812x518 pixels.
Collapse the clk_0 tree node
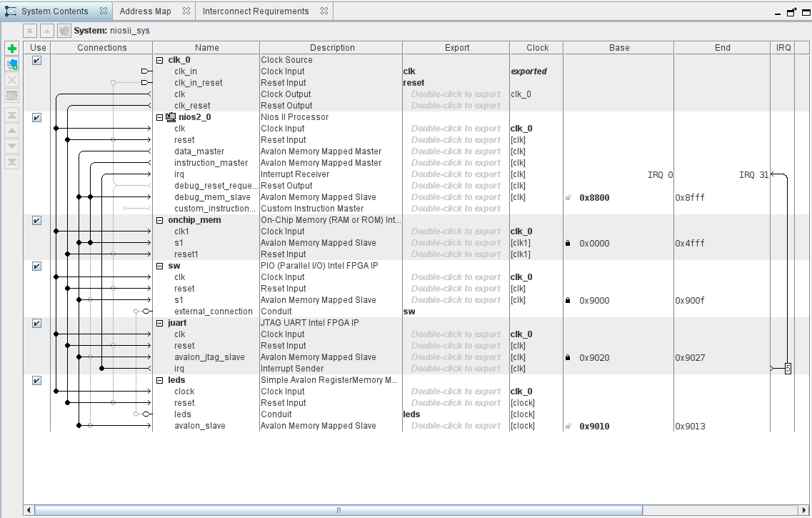pos(160,60)
